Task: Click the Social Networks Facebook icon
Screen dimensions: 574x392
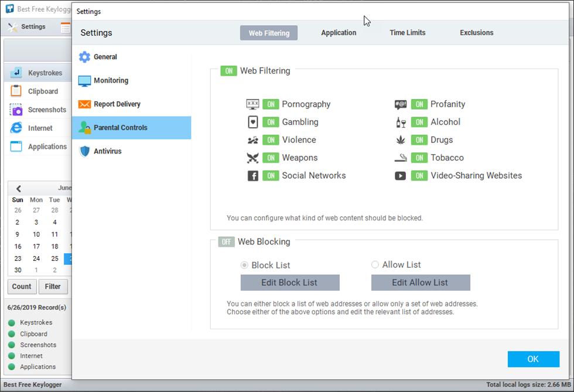Action: [252, 176]
